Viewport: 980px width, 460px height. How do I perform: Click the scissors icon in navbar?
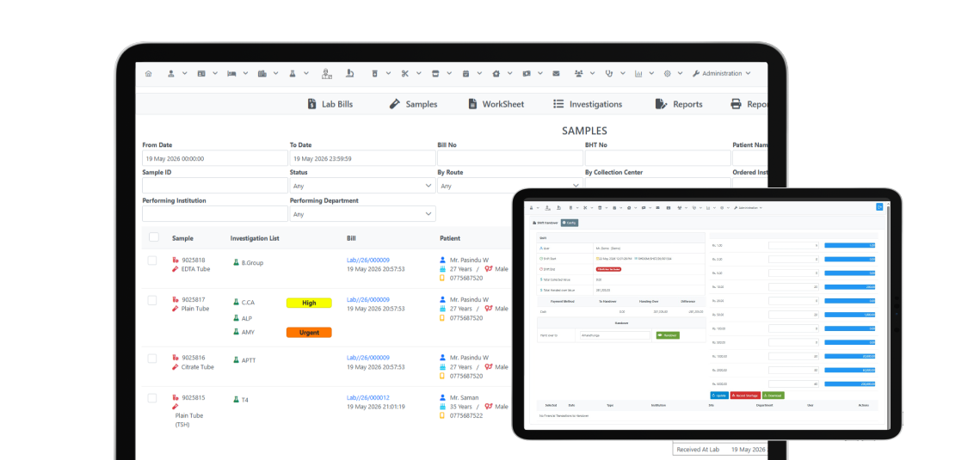(405, 74)
